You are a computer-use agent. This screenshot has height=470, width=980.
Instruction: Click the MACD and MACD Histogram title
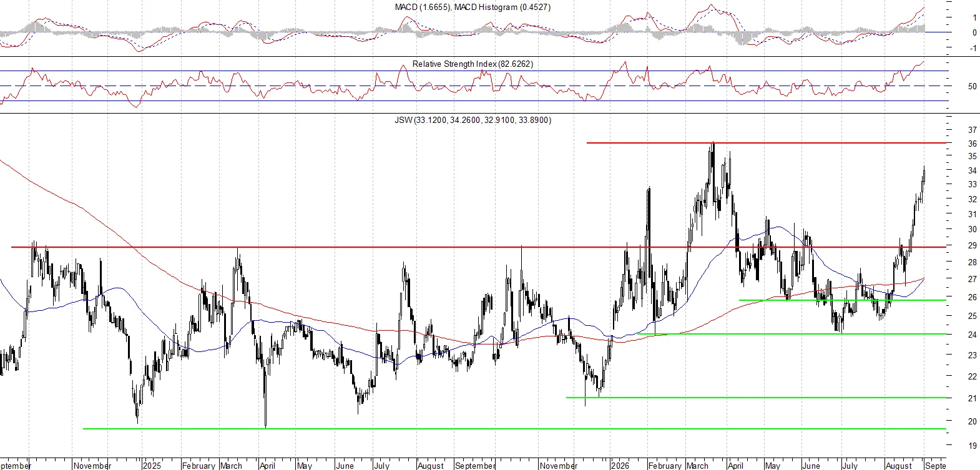pyautogui.click(x=473, y=7)
